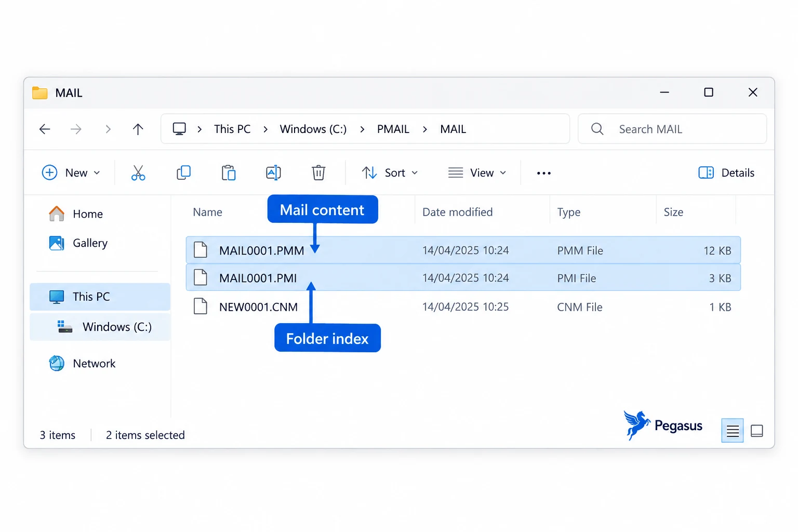Image resolution: width=798 pixels, height=532 pixels.
Task: Expand chevron after This PC breadcrumb
Action: pyautogui.click(x=265, y=129)
